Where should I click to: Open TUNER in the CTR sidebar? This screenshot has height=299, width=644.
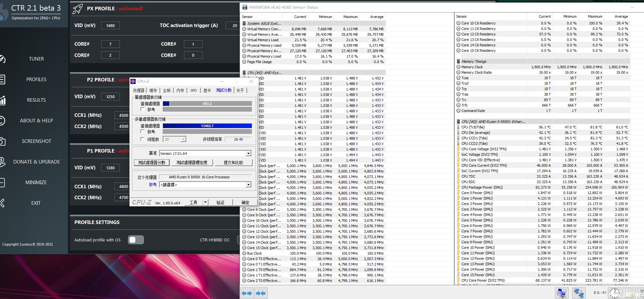pyautogui.click(x=36, y=59)
